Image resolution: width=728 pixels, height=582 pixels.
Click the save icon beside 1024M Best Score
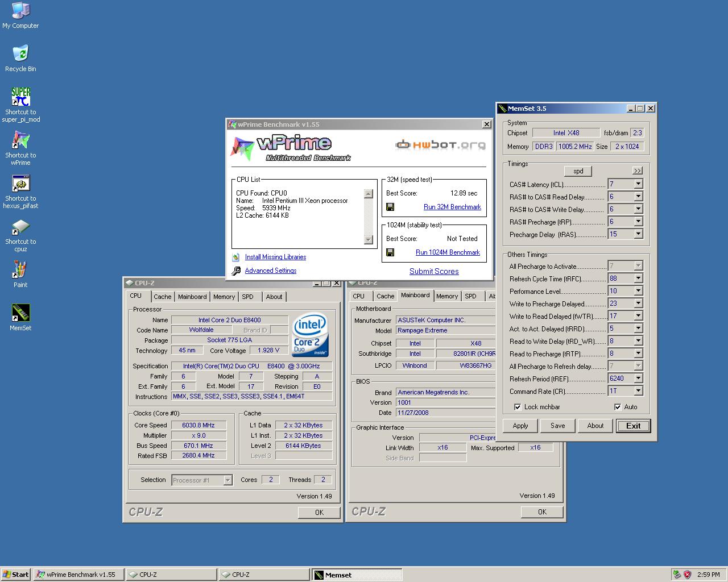390,253
